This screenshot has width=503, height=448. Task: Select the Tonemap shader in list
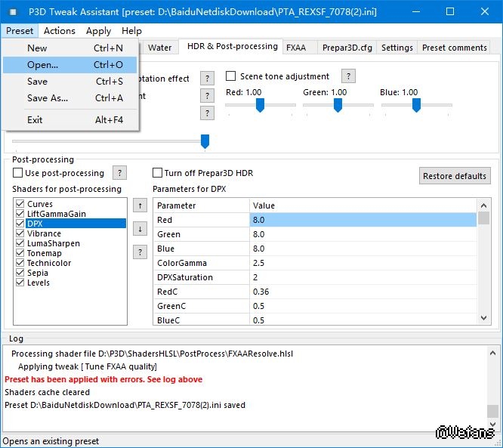44,254
